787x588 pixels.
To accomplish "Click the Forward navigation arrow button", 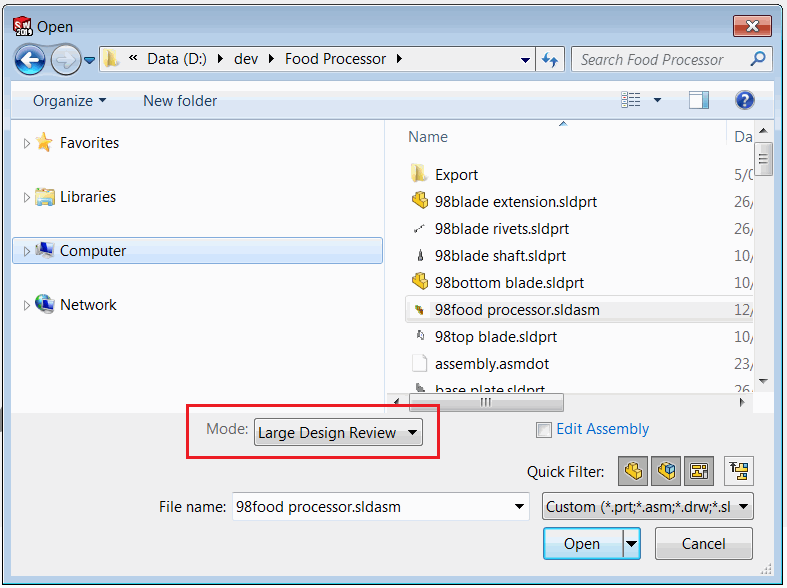I will pyautogui.click(x=65, y=60).
